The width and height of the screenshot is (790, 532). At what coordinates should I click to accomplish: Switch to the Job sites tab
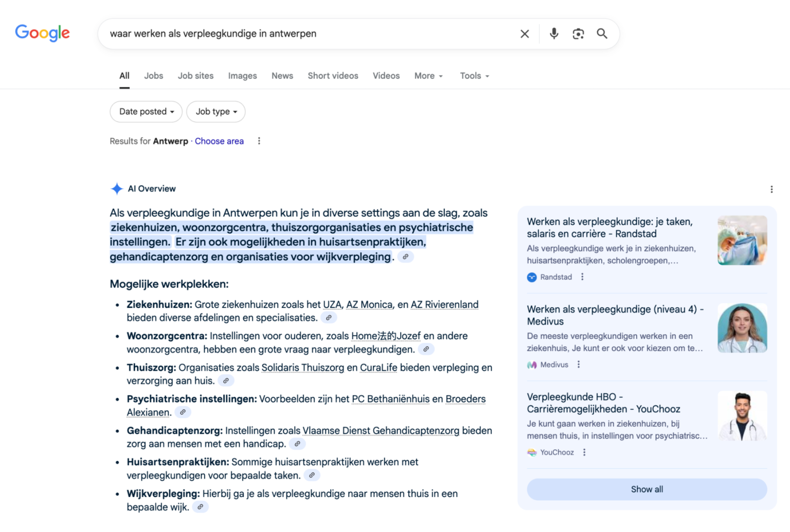pos(195,76)
